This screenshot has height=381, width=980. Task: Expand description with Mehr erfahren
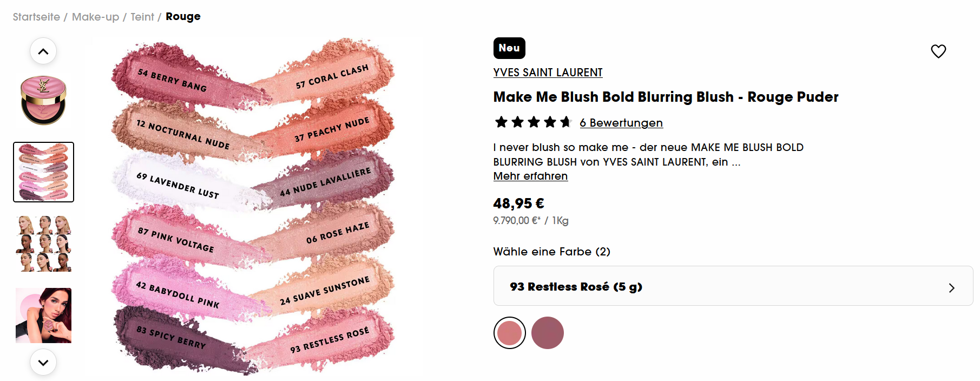coord(530,176)
